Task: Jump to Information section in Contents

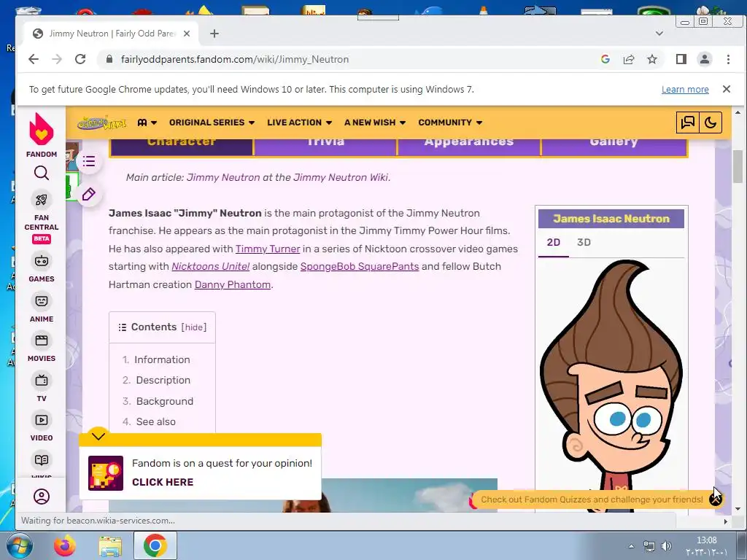Action: (162, 359)
